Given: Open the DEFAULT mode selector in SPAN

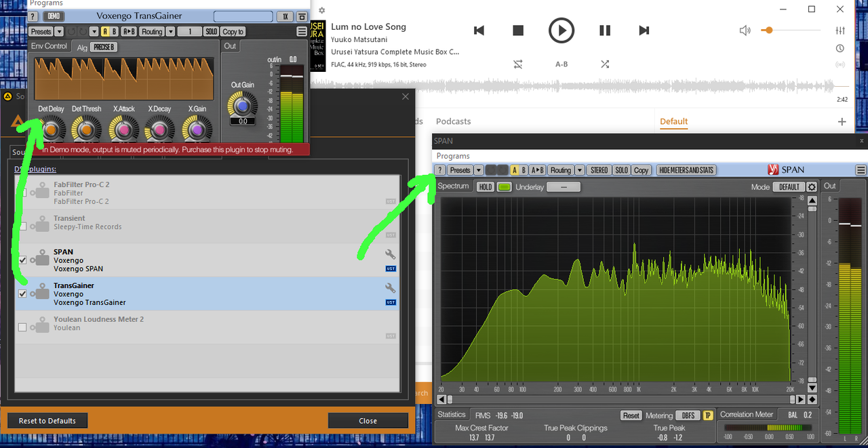Looking at the screenshot, I should [x=789, y=187].
